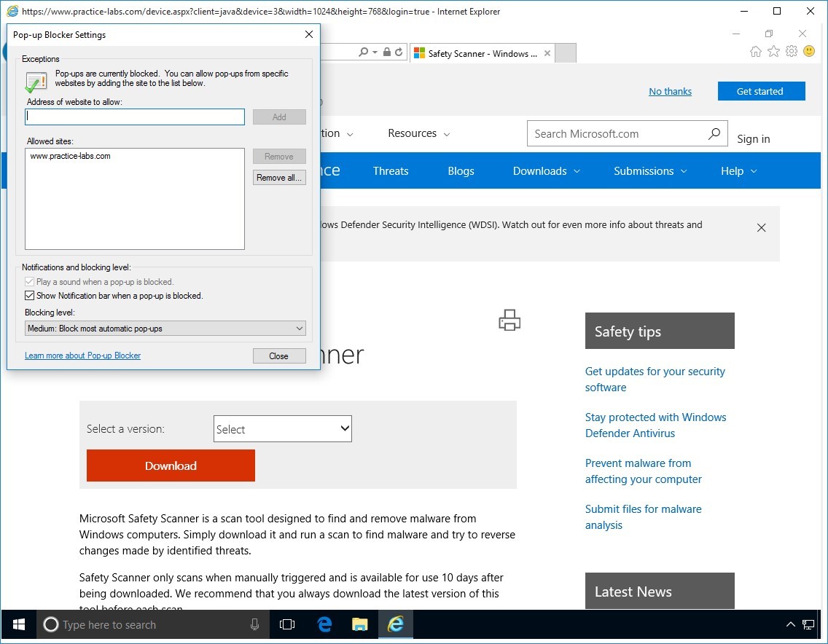Click the address bar search magnifier

coord(363,52)
